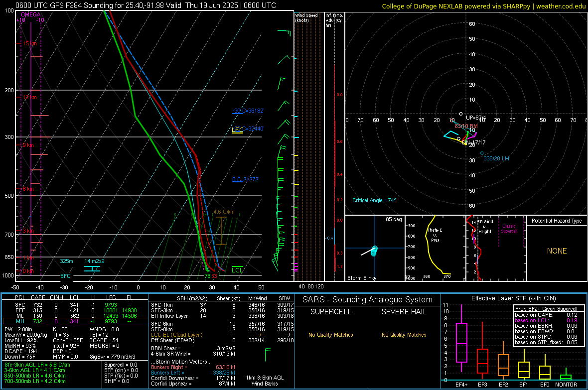Select the SigSvr = 779 m3/s3 value
This screenshot has height=390, width=588.
point(113,357)
